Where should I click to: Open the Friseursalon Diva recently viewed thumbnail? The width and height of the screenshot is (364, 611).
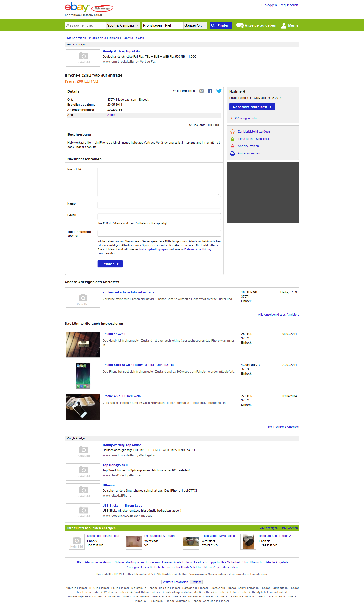[x=134, y=542]
